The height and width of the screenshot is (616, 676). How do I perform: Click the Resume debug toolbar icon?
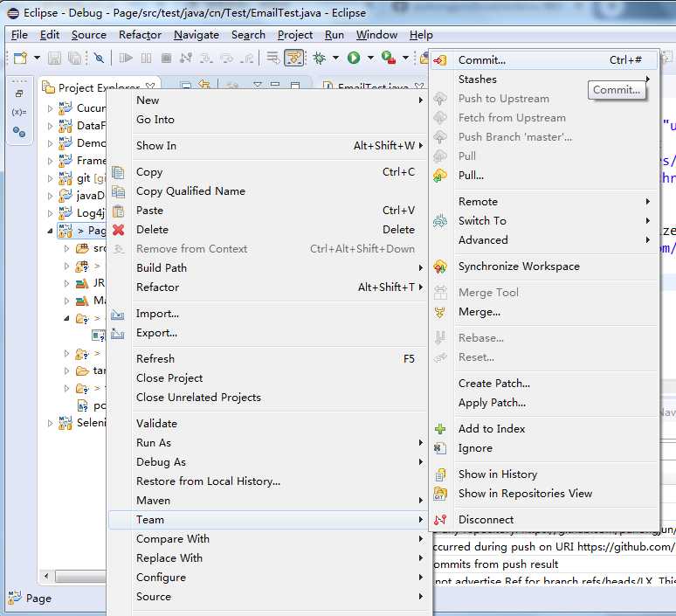click(126, 58)
